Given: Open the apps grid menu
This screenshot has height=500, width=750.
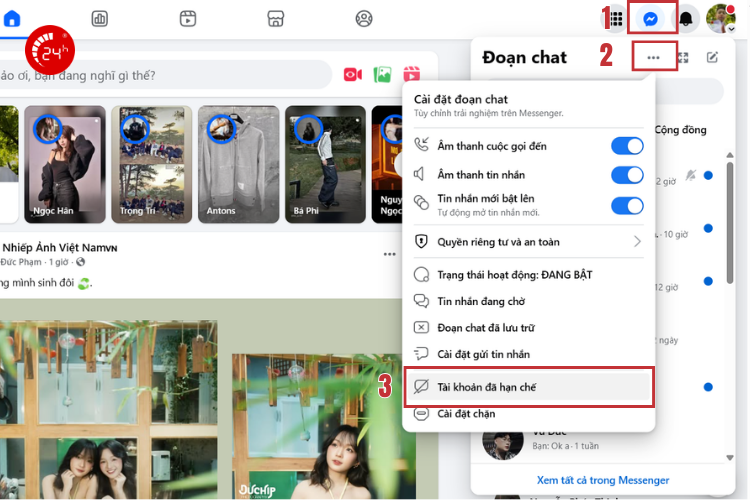Looking at the screenshot, I should pos(616,19).
